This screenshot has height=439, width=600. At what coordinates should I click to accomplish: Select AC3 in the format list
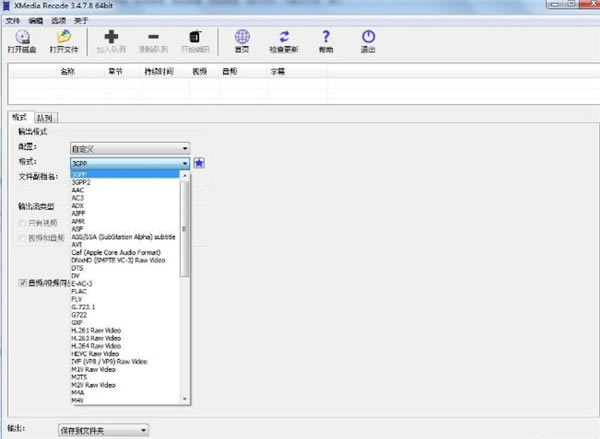coord(125,198)
